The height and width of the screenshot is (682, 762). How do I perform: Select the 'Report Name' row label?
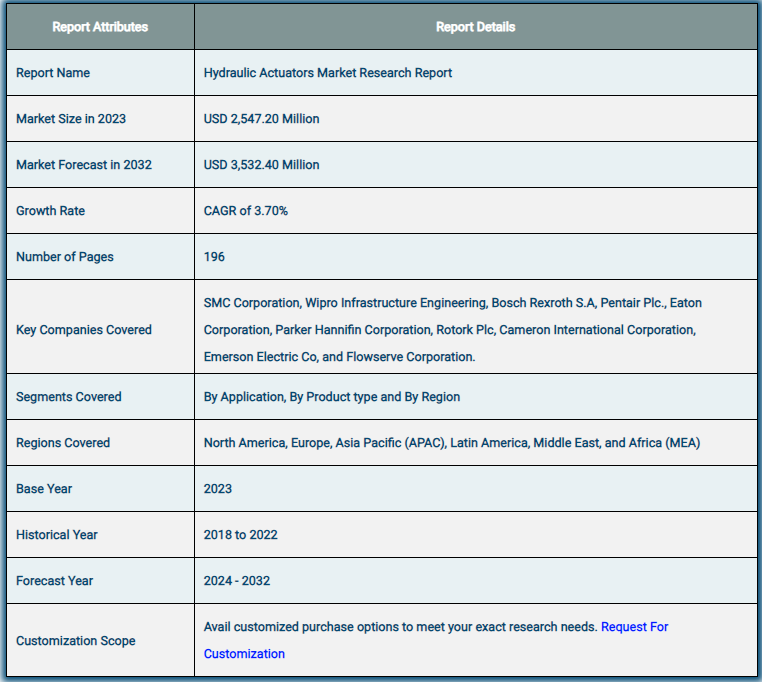click(x=53, y=73)
